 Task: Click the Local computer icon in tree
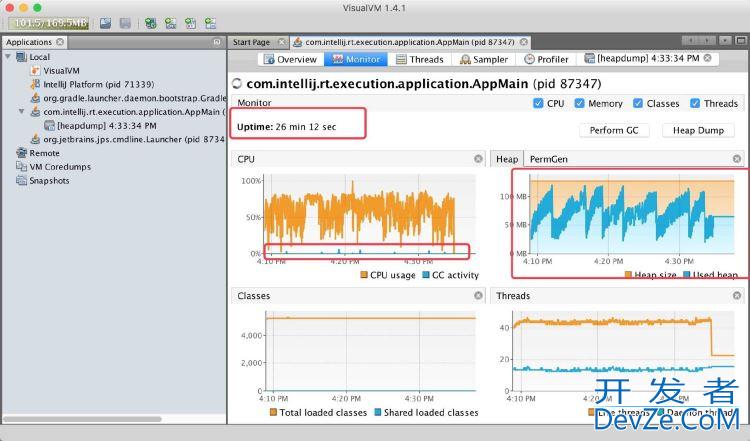tap(21, 57)
